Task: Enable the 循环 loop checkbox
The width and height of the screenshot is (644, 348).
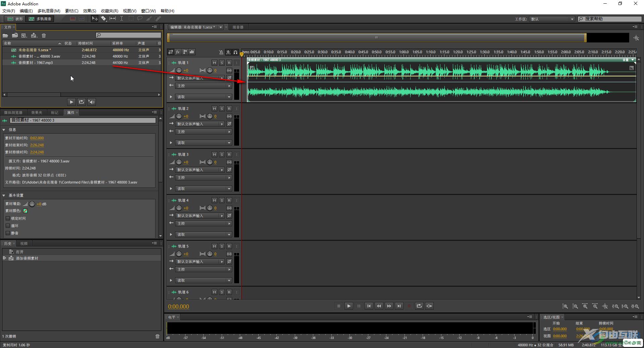Action: pos(8,226)
